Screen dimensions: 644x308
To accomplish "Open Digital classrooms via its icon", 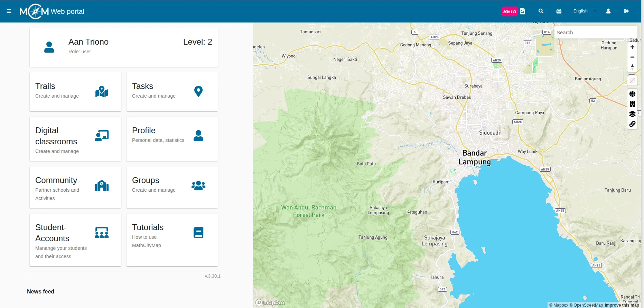I will pos(102,136).
